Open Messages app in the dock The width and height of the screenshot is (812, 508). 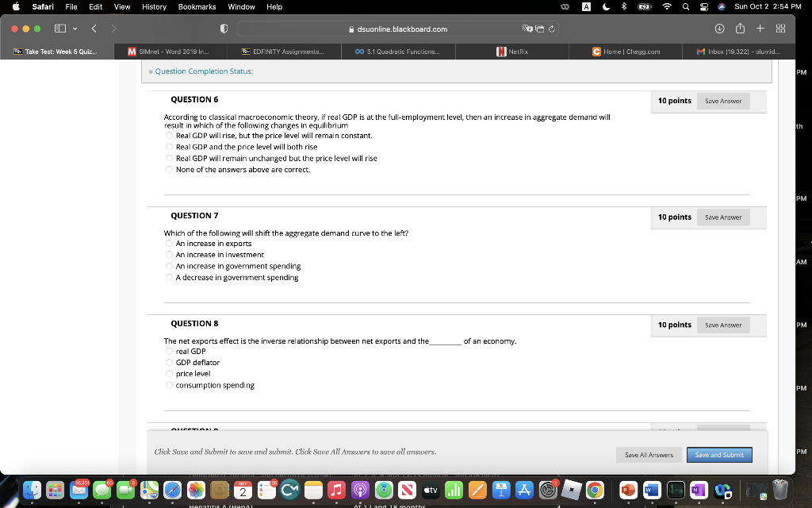[x=102, y=489]
